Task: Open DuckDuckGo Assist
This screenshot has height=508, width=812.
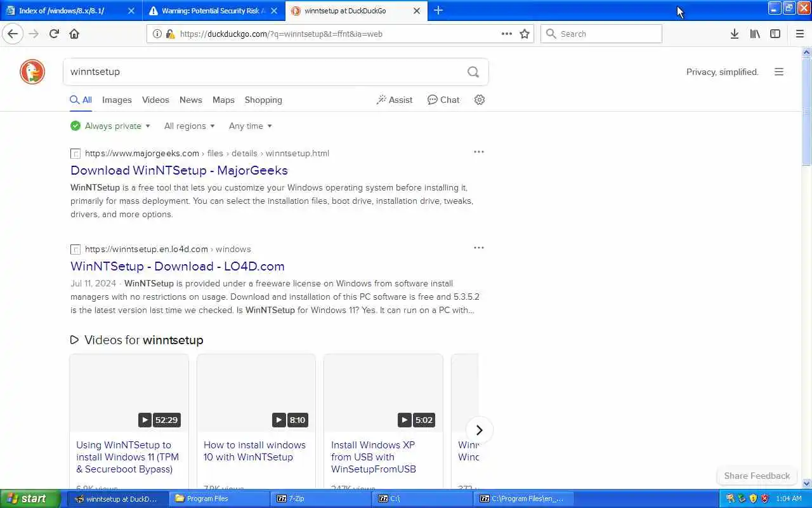Action: coord(394,100)
